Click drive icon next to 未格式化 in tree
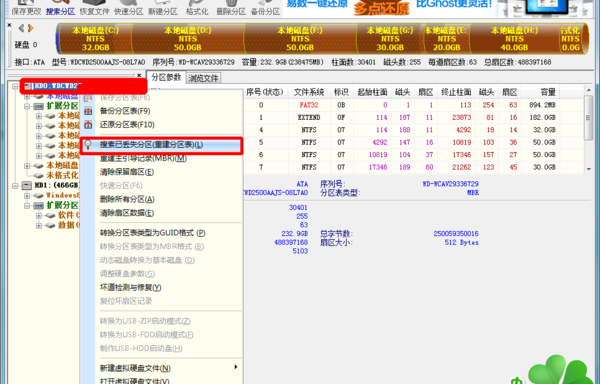The width and height of the screenshot is (600, 384). coord(39,176)
